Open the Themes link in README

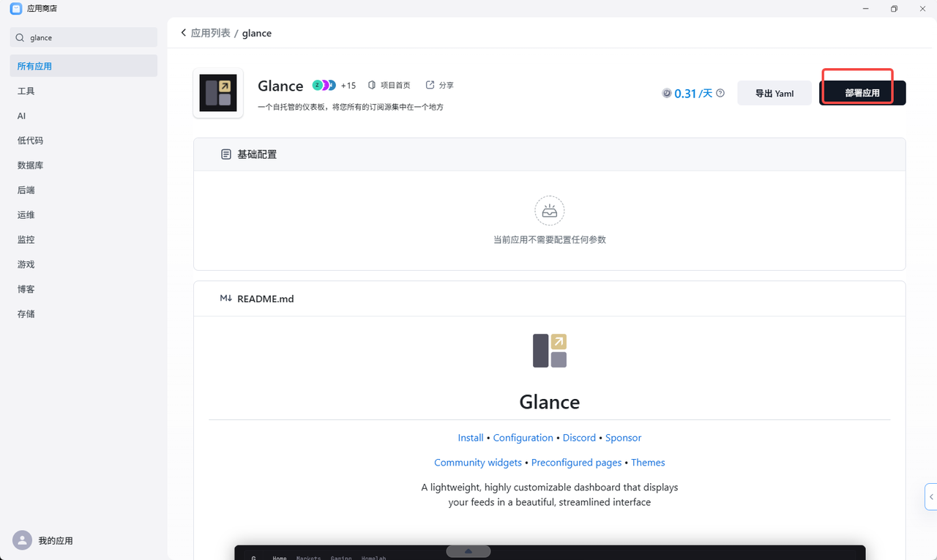tap(648, 463)
